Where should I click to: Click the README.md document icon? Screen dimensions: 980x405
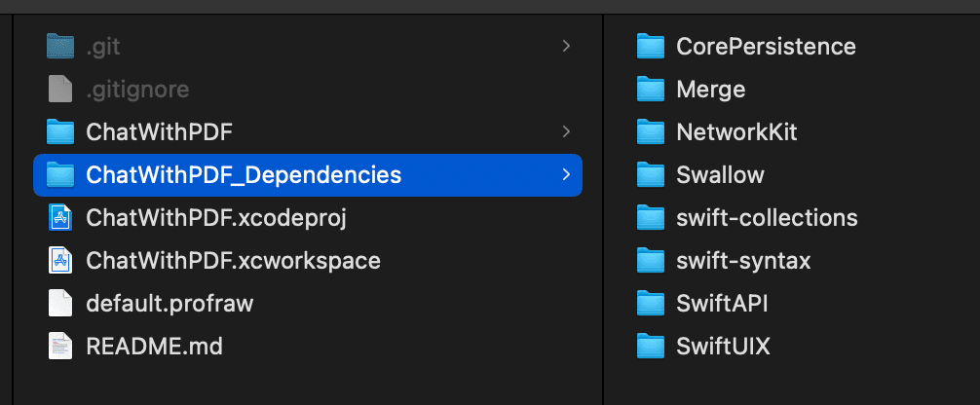pos(60,346)
